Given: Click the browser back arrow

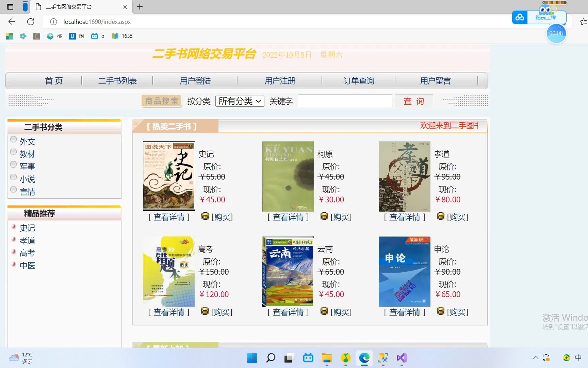Looking at the screenshot, I should click(12, 22).
